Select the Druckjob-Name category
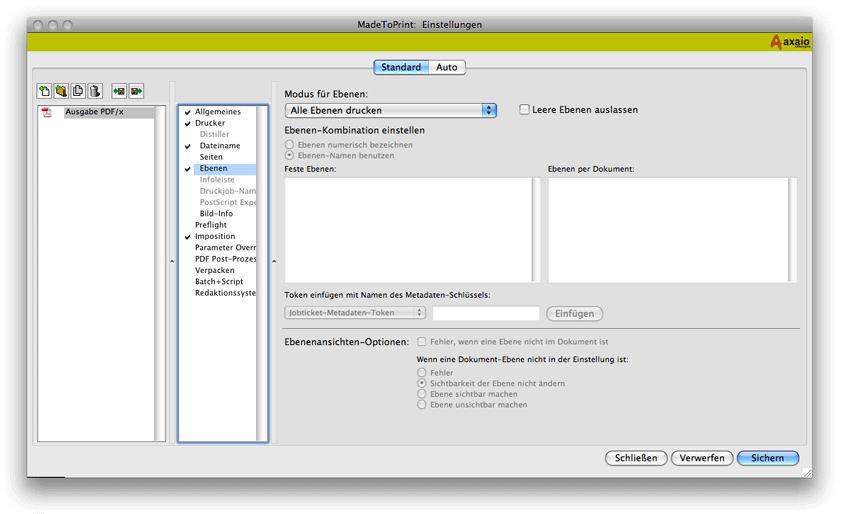The width and height of the screenshot is (850, 514). (228, 191)
